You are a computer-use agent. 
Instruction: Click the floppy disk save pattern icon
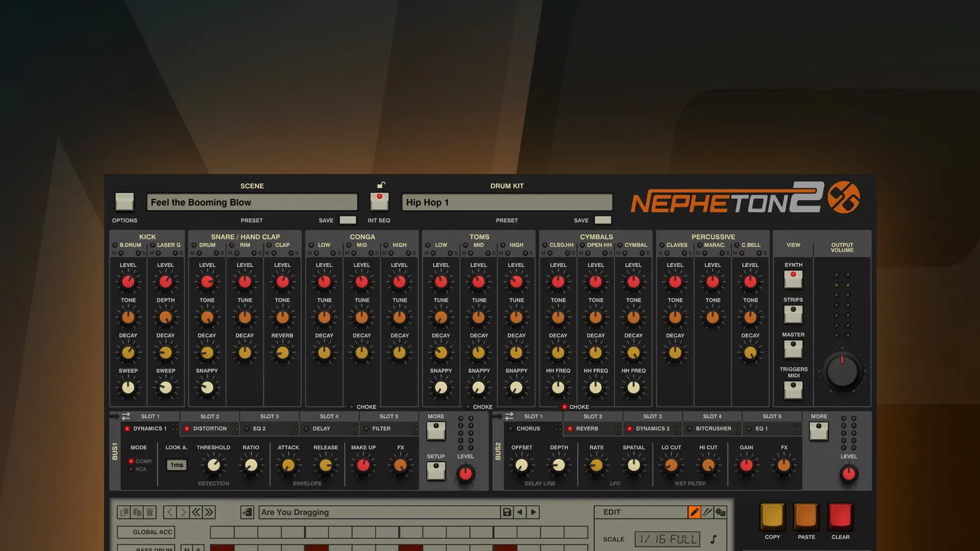click(507, 512)
